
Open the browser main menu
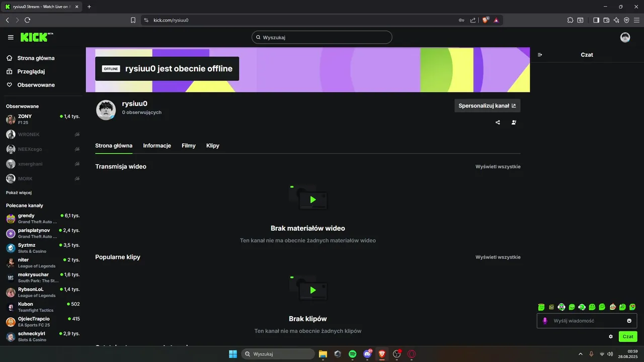click(x=636, y=20)
